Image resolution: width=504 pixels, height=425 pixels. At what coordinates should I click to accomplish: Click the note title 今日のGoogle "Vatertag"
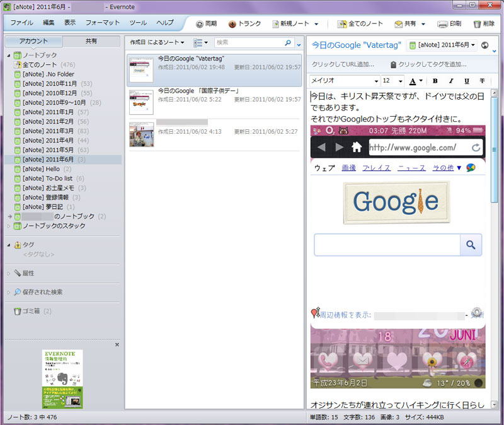(356, 45)
